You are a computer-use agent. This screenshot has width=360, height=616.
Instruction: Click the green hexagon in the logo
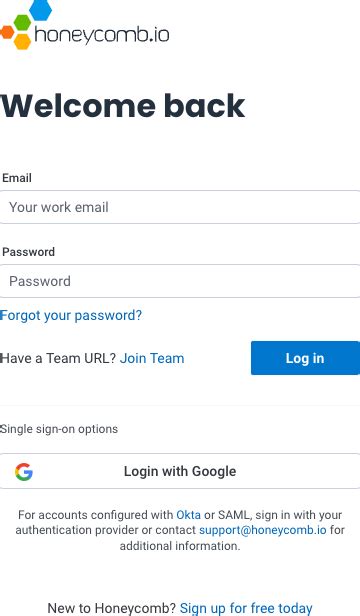(x=22, y=23)
